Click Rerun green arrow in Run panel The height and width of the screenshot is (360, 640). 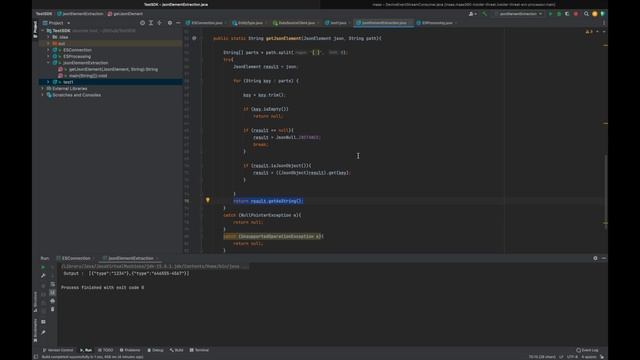click(x=43, y=267)
